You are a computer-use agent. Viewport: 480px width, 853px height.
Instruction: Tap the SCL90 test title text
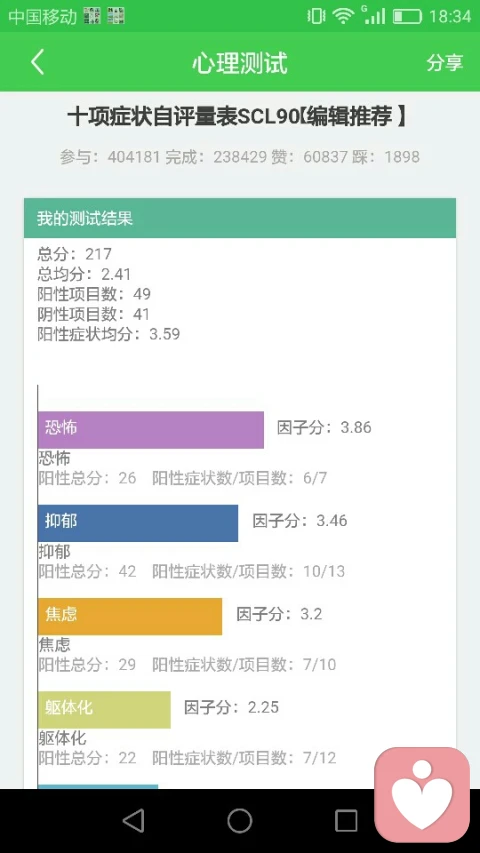[237, 117]
